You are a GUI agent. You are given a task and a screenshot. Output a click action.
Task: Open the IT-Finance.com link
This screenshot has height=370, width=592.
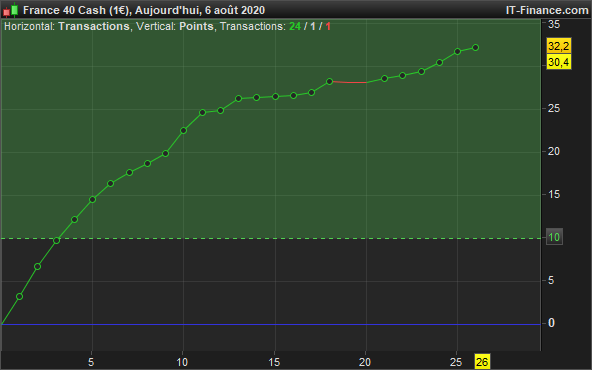547,10
